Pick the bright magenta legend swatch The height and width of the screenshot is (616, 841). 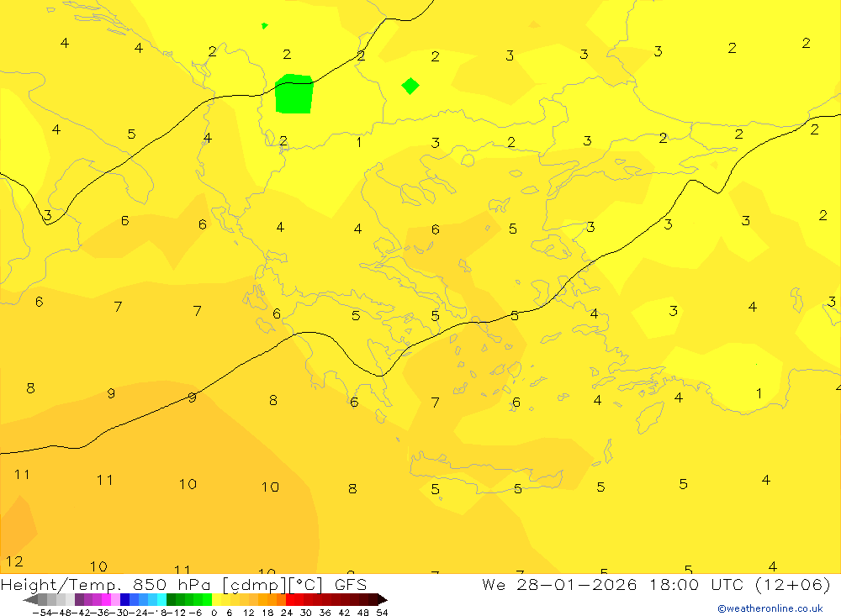click(106, 600)
